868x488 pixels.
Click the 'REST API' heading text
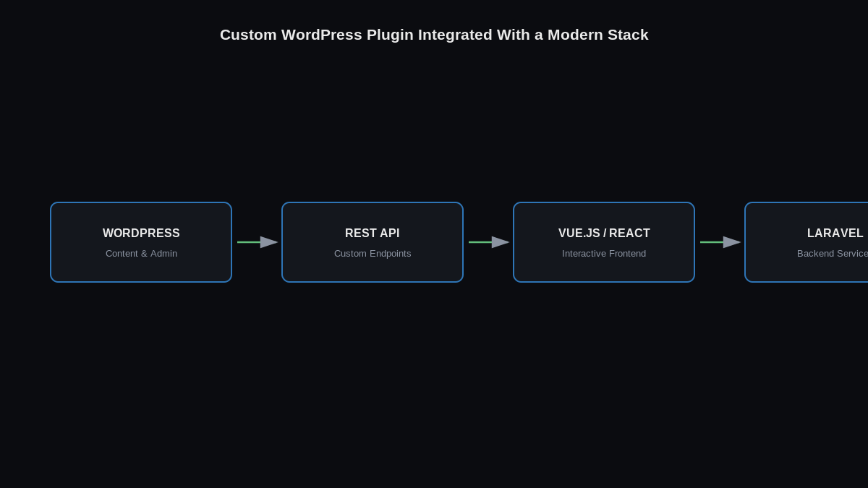[x=373, y=234]
